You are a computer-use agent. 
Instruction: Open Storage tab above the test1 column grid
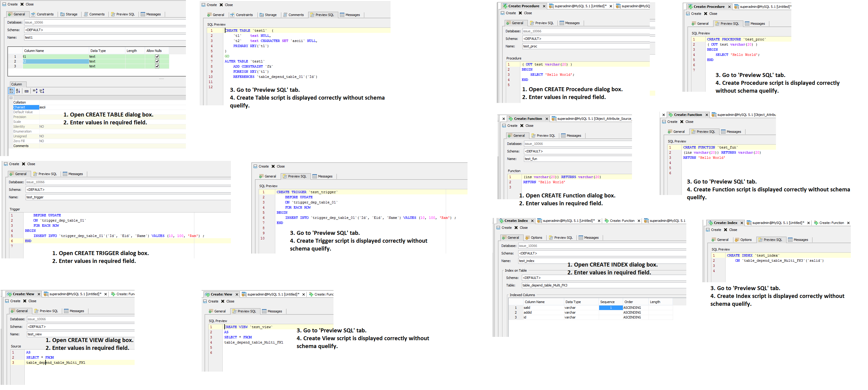coord(69,14)
